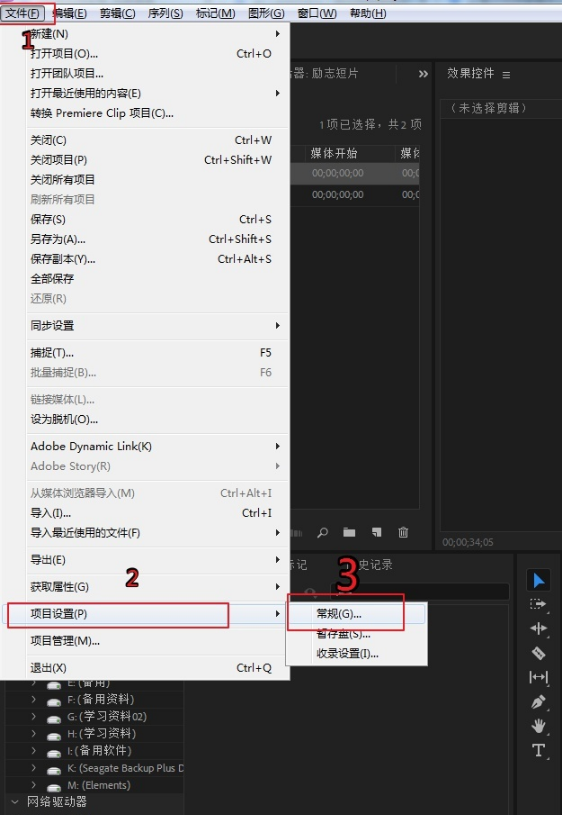
Task: Open the 获取属性(G) submenu
Action: pyautogui.click(x=156, y=587)
